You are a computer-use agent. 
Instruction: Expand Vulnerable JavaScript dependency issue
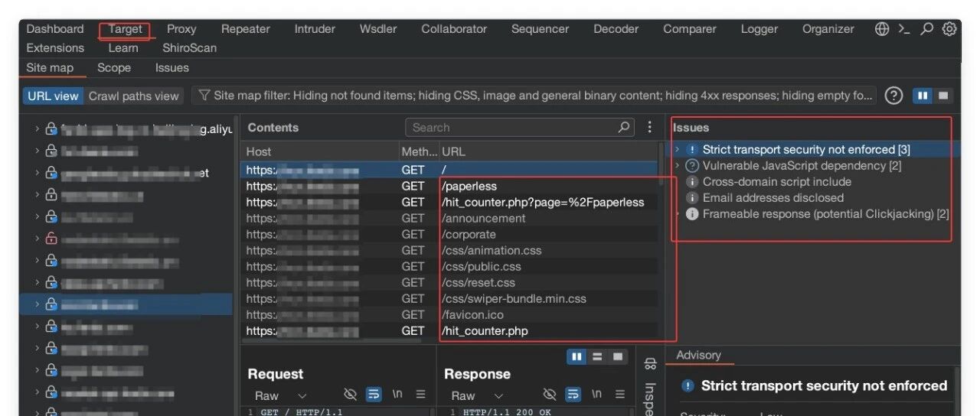click(x=677, y=166)
